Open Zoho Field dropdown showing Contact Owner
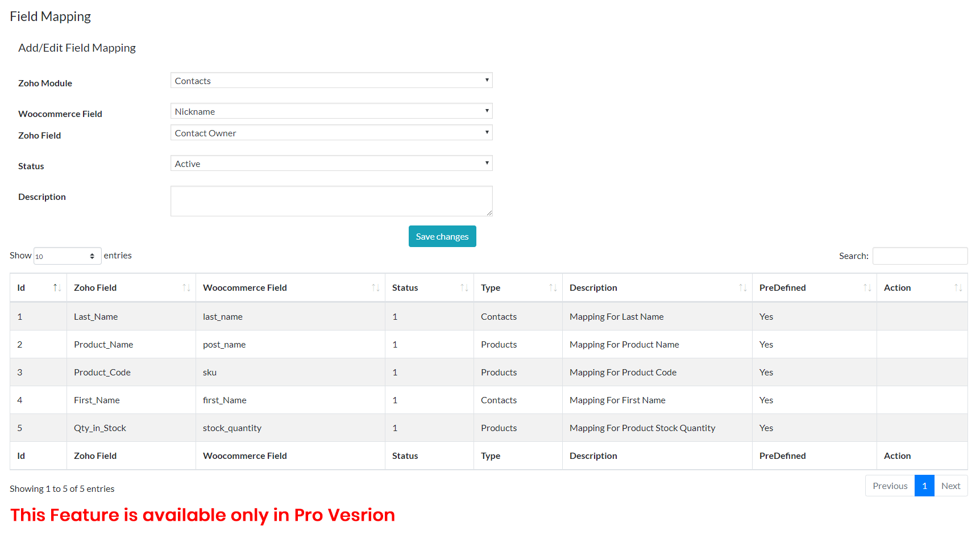Image resolution: width=980 pixels, height=535 pixels. (331, 132)
